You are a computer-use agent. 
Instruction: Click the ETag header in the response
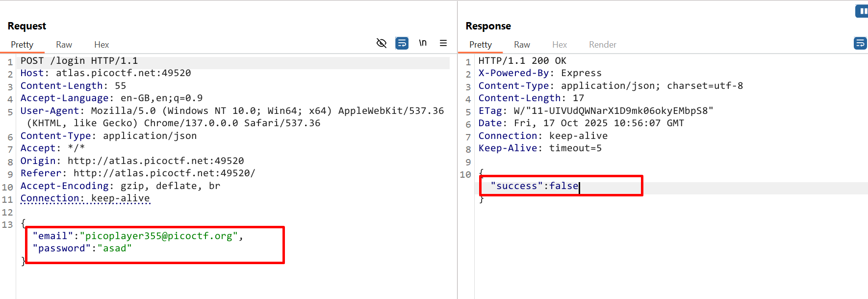[595, 111]
